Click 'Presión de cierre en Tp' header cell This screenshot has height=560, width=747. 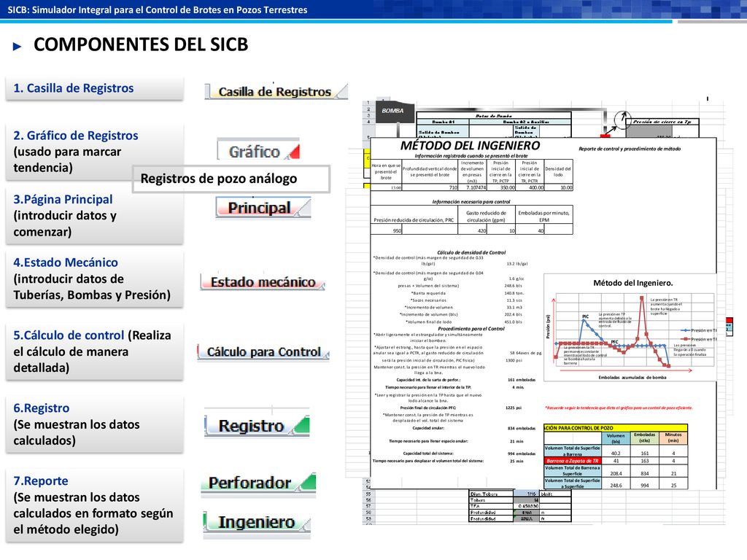[662, 122]
